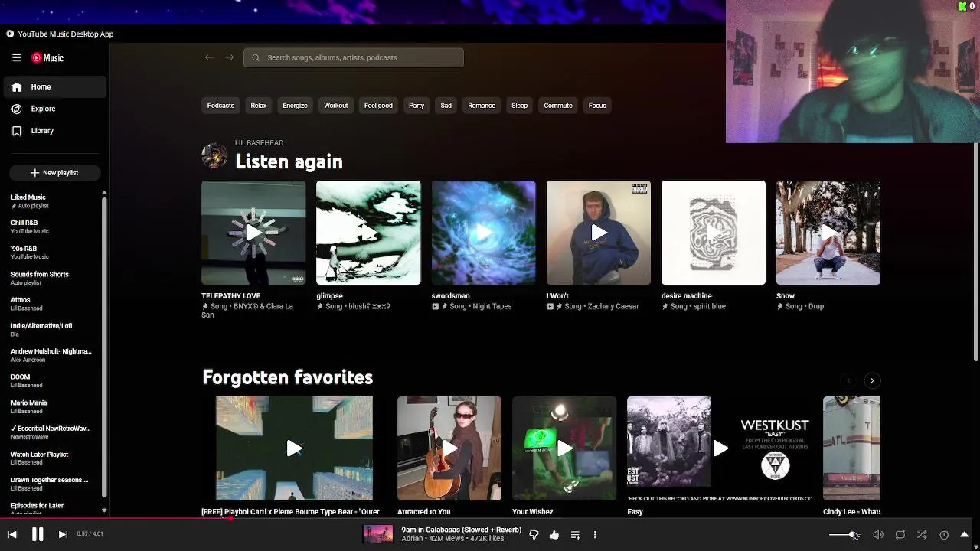Select the Sad mood chip
Screen dimensions: 980x551
click(446, 106)
